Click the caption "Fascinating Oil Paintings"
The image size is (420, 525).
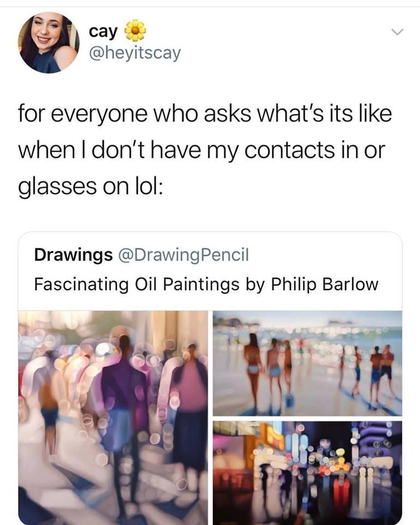click(137, 284)
